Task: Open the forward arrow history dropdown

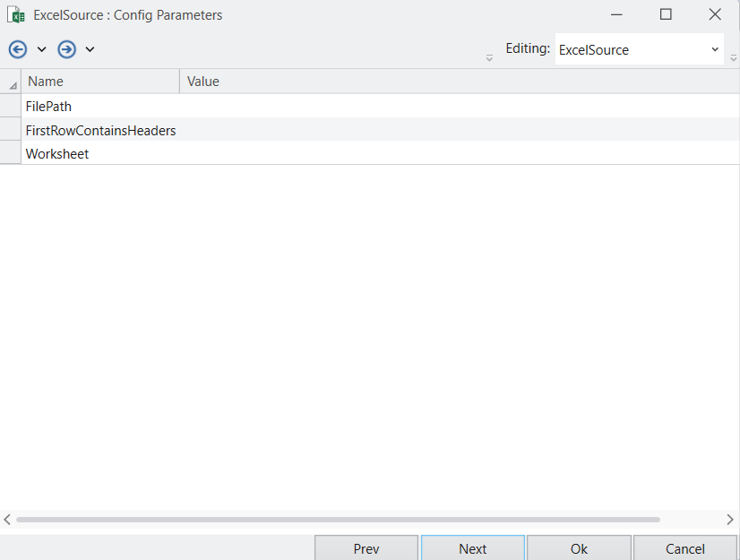Action: pyautogui.click(x=90, y=49)
